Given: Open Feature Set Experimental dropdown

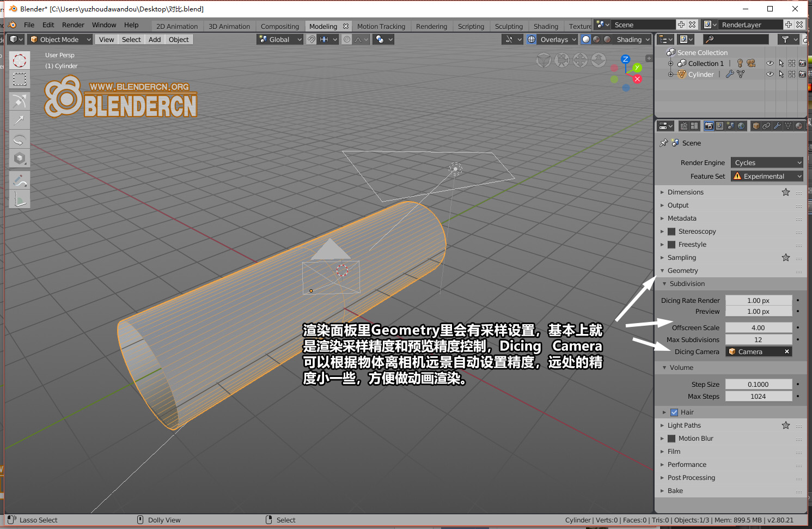Looking at the screenshot, I should [767, 176].
